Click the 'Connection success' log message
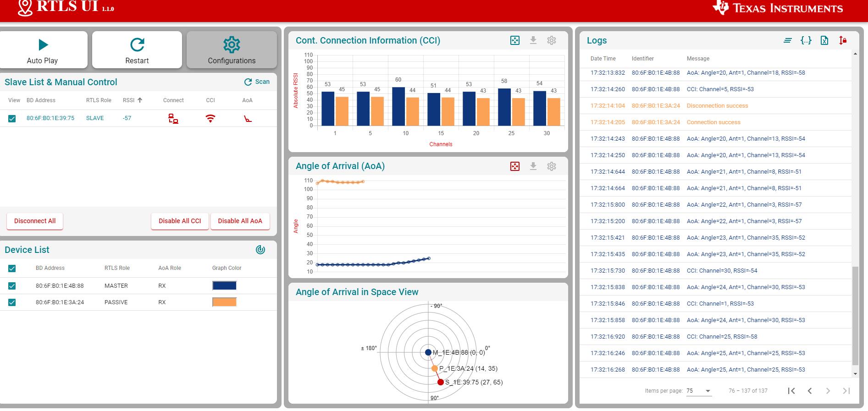 713,122
